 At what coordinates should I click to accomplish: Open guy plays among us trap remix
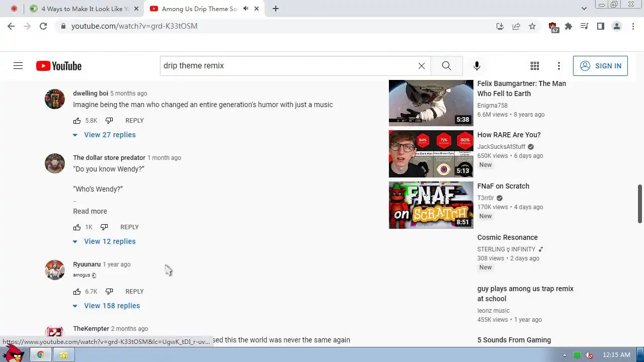coord(525,294)
